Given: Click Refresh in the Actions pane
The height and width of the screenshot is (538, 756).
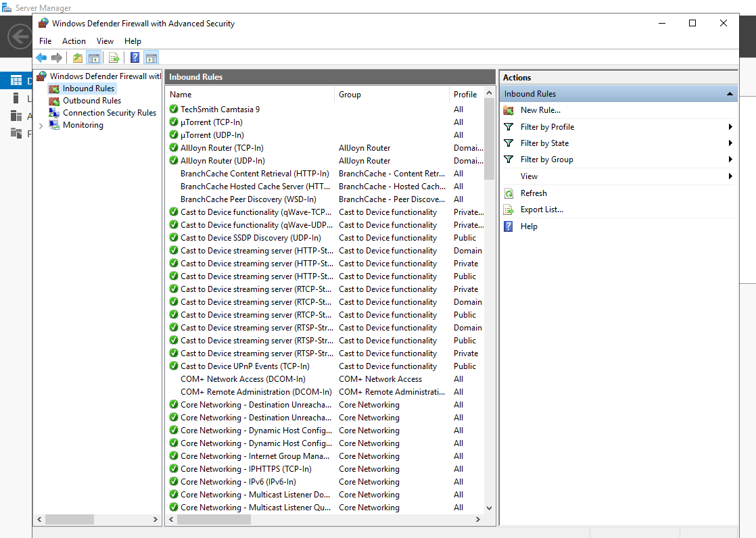Looking at the screenshot, I should coord(534,193).
